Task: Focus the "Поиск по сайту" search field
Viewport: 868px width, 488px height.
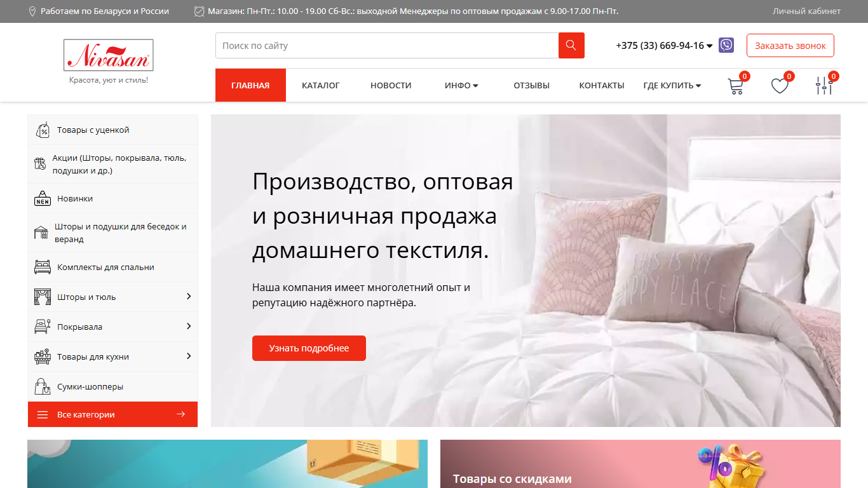Action: (x=387, y=46)
